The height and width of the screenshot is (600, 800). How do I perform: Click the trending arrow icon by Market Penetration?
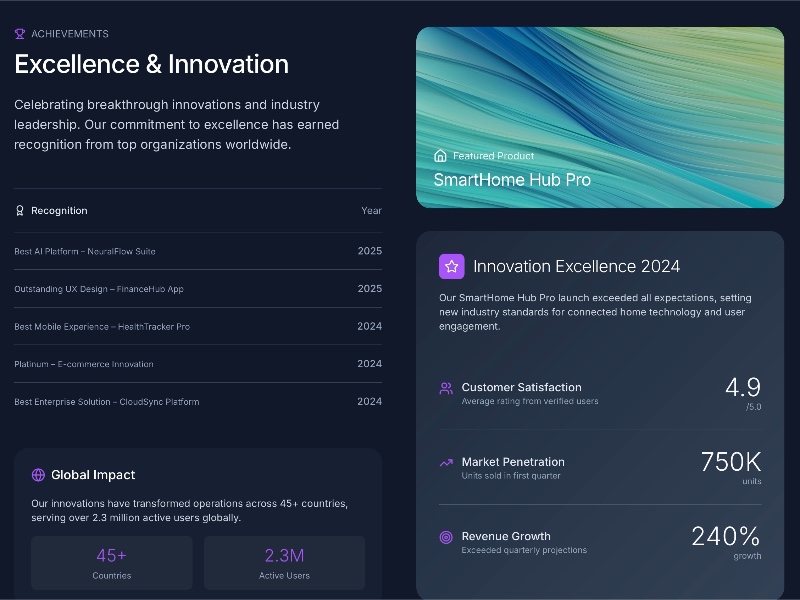click(446, 463)
